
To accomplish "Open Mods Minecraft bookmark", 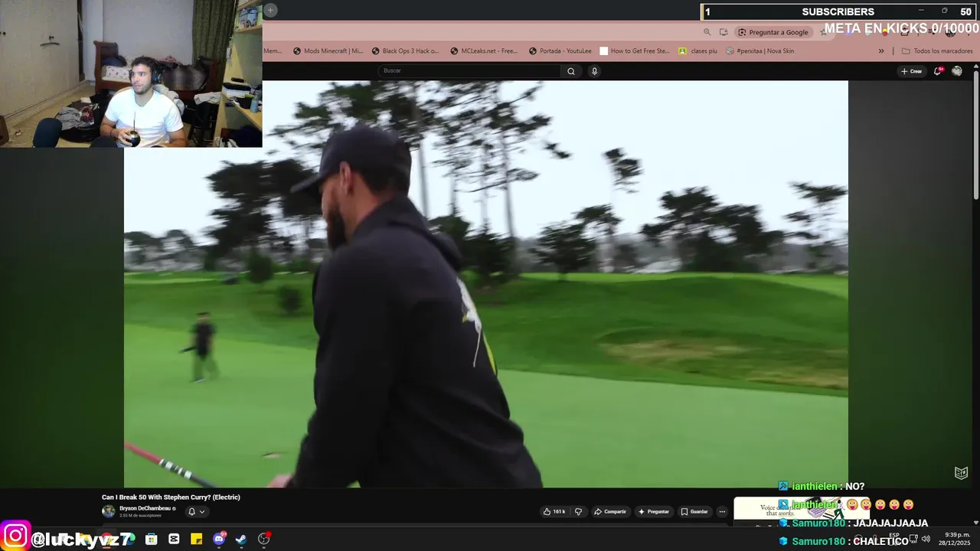I will 328,51.
